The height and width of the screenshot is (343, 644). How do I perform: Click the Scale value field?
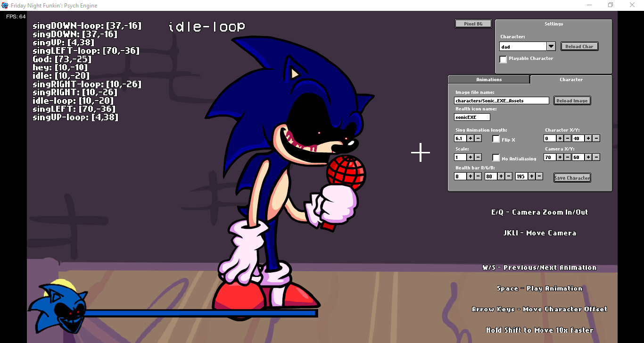[x=460, y=157]
